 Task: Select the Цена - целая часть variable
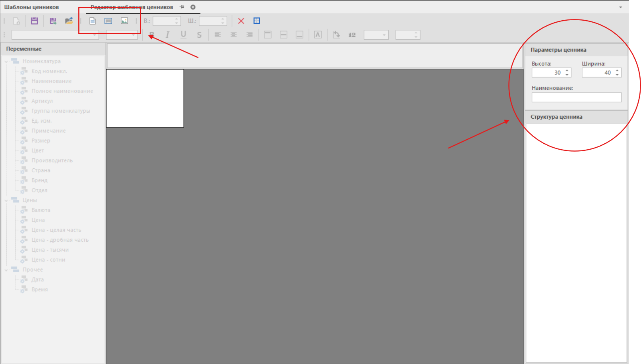[56, 230]
